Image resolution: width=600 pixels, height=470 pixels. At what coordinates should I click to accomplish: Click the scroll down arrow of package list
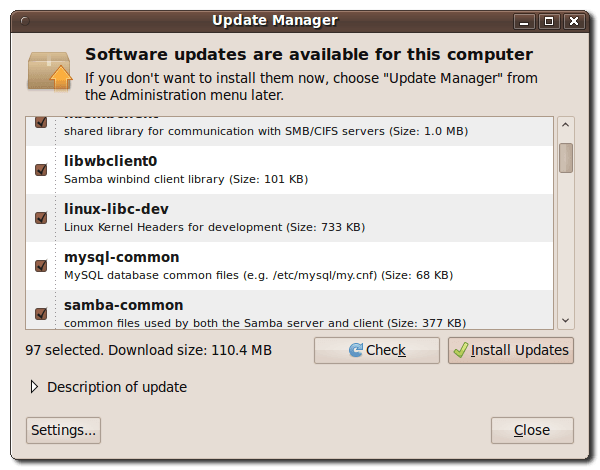click(x=566, y=320)
